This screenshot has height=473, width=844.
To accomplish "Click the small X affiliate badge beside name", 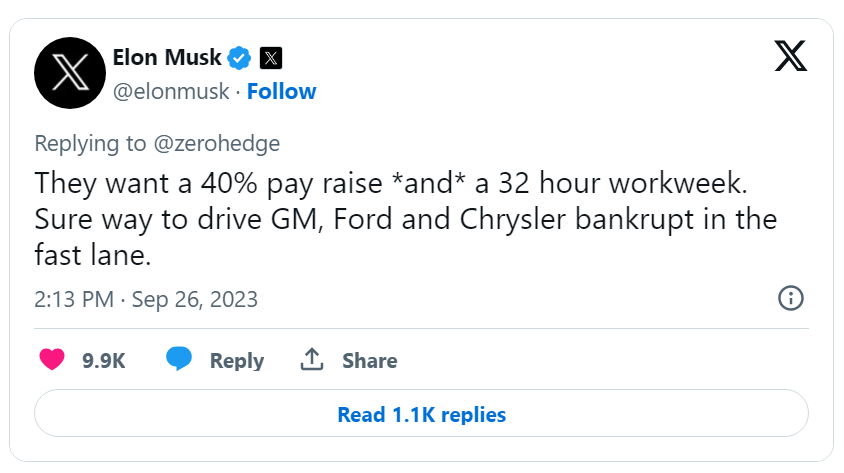I will pos(271,57).
